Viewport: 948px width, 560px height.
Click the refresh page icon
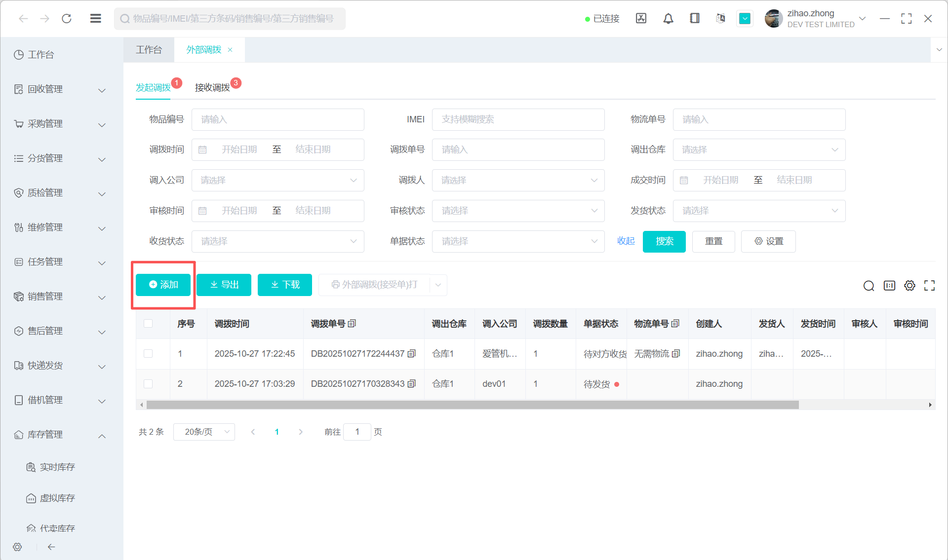pos(67,19)
